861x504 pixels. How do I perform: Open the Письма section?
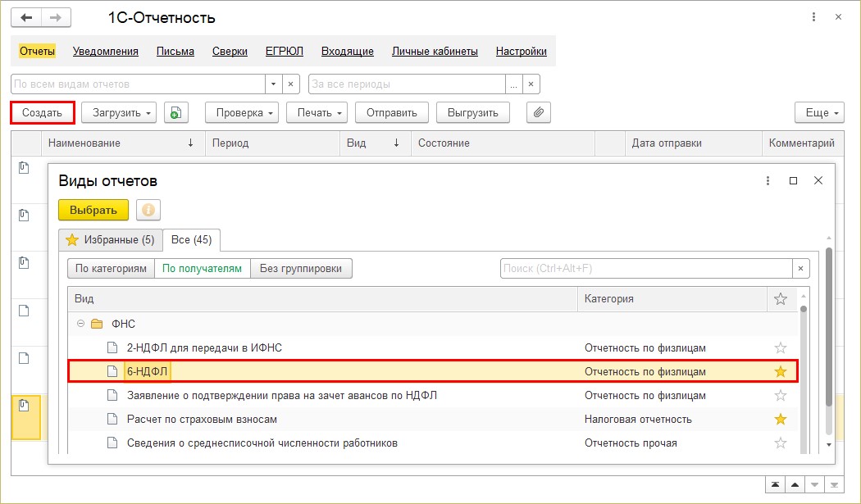tap(175, 51)
